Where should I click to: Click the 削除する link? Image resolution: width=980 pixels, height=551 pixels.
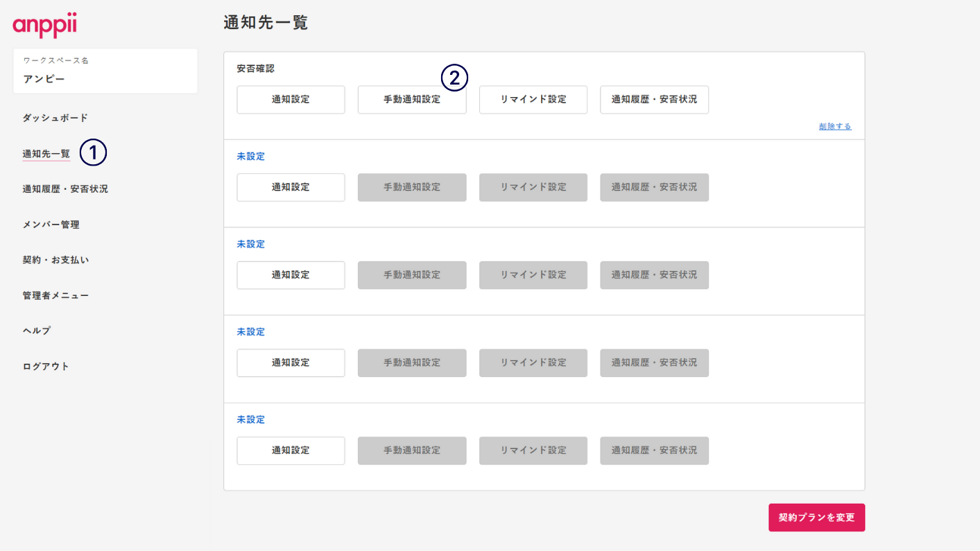point(834,127)
